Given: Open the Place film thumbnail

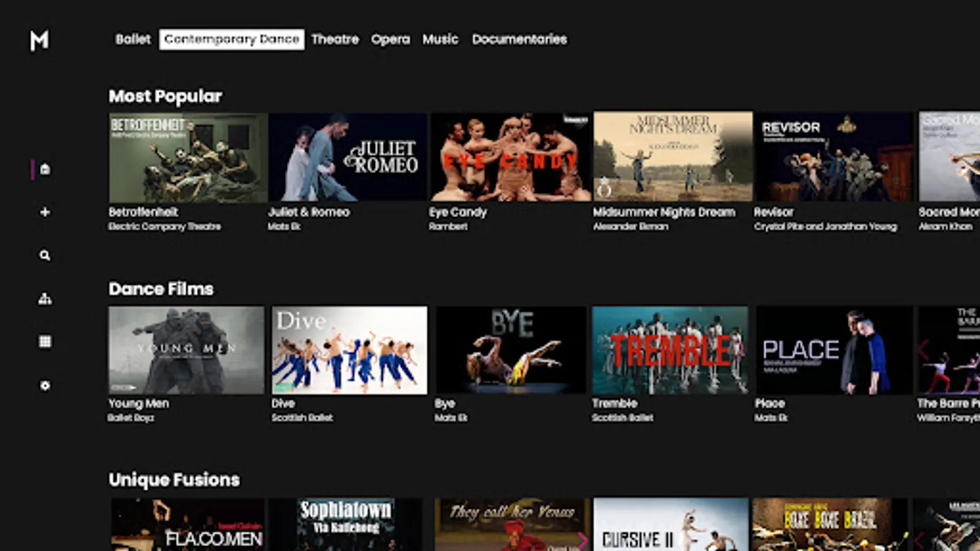Looking at the screenshot, I should tap(834, 350).
